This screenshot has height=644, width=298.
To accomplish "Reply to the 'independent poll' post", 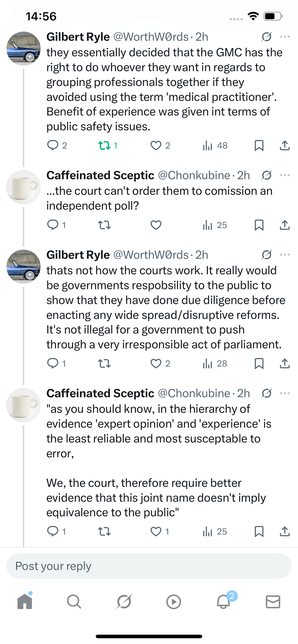I will (x=53, y=225).
